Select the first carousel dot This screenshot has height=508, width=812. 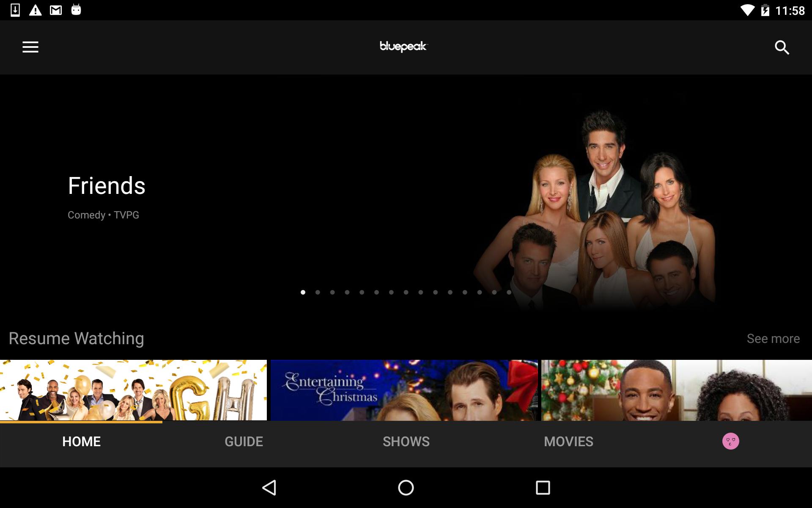click(x=303, y=292)
